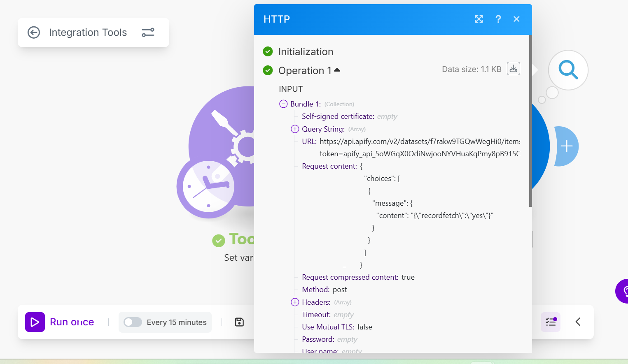Expand the Query String array

click(295, 129)
